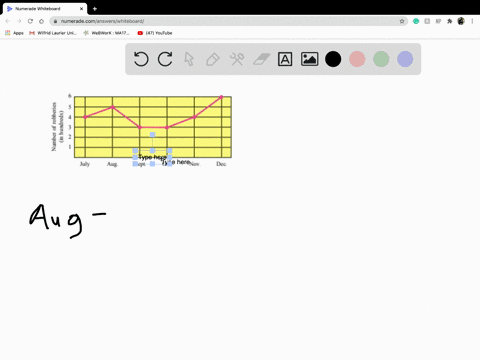The width and height of the screenshot is (480, 360).
Task: Redo the last whiteboard action
Action: 165,59
